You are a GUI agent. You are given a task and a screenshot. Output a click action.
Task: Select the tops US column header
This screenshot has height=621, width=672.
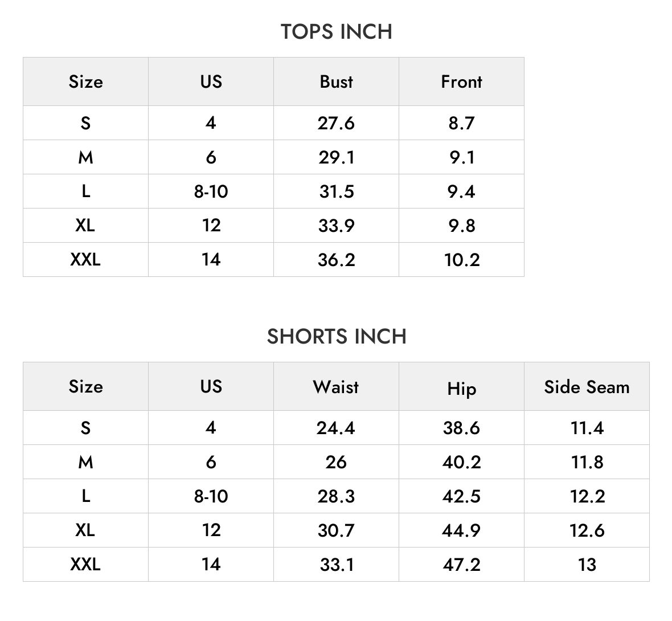[x=211, y=81]
